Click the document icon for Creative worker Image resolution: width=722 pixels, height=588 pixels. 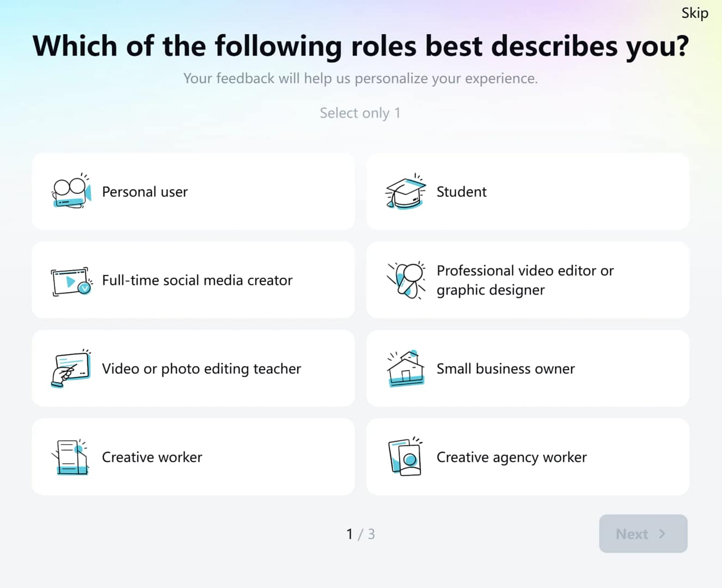(x=71, y=457)
